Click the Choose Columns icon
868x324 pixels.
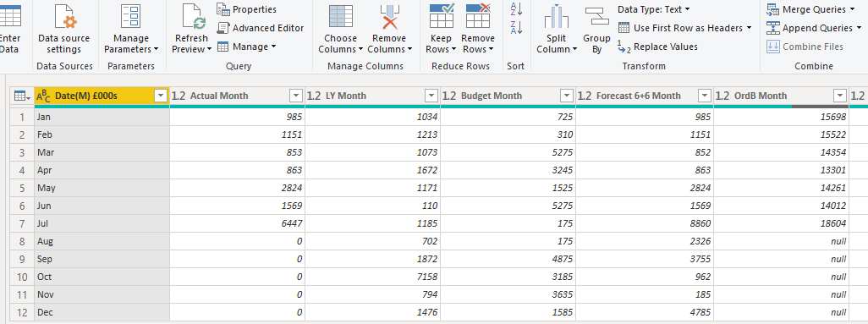(340, 16)
